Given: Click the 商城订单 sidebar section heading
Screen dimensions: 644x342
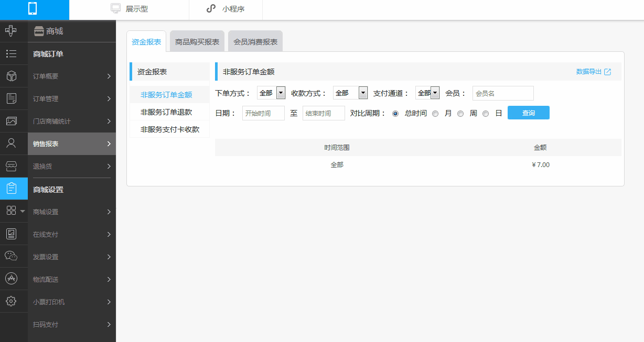Looking at the screenshot, I should (x=48, y=54).
